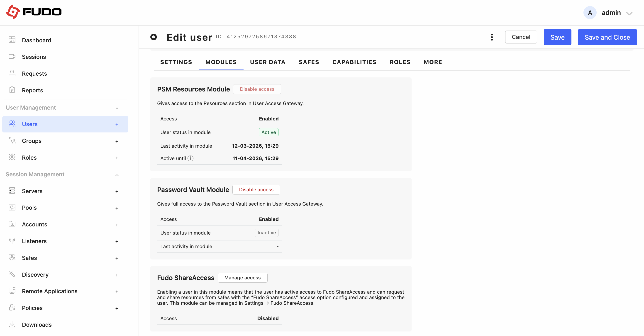Click the Reports clipboard icon
The image size is (644, 336).
(12, 90)
